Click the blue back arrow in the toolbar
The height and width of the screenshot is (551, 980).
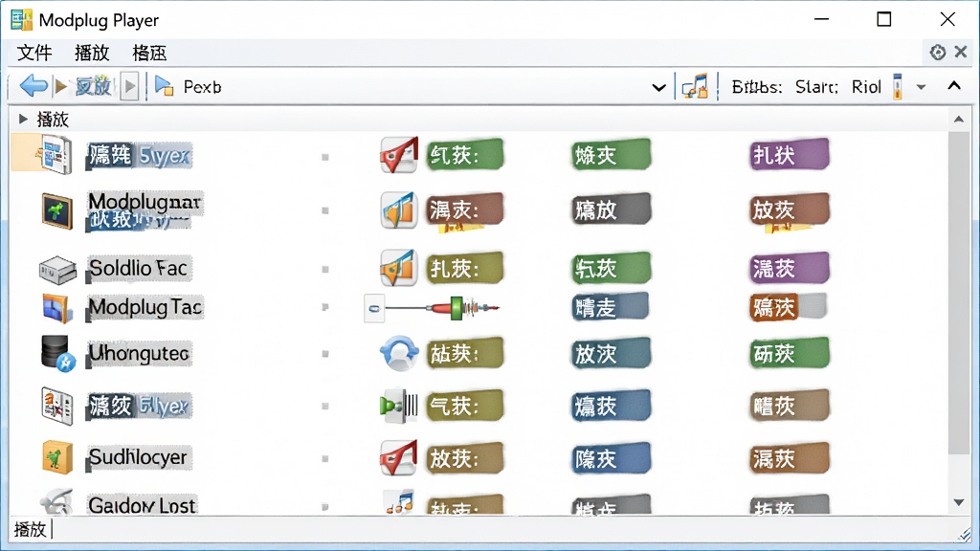(x=33, y=85)
